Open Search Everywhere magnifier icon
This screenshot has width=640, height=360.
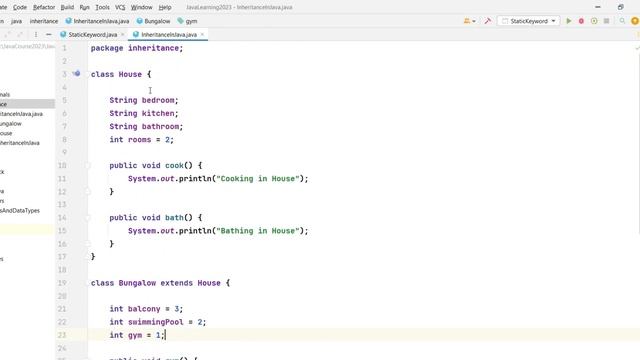point(622,21)
